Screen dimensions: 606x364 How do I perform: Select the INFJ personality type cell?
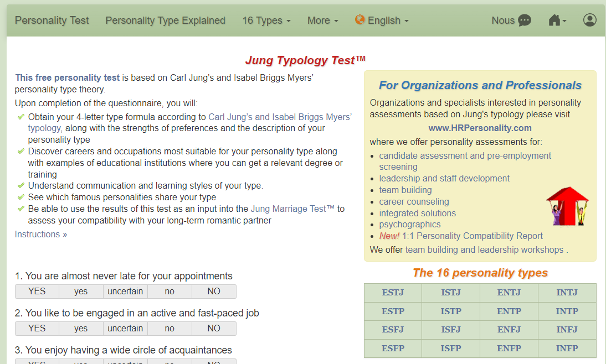coord(567,330)
